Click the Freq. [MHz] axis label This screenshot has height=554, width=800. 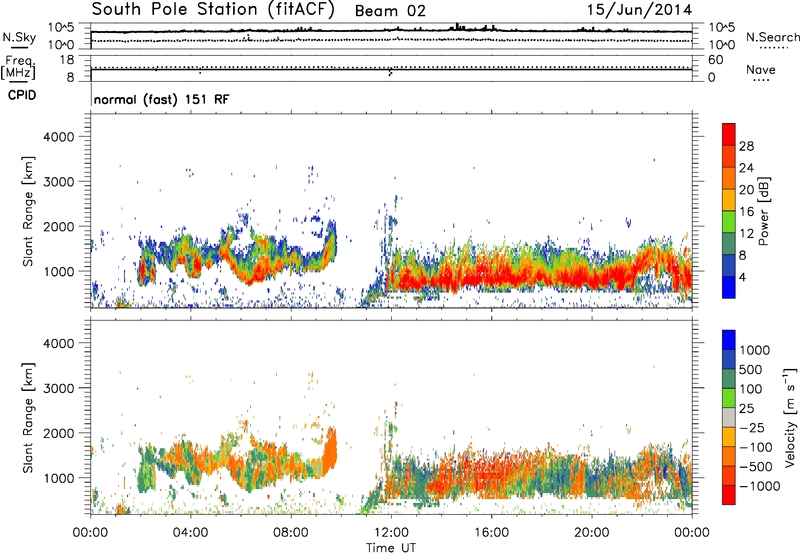click(18, 67)
